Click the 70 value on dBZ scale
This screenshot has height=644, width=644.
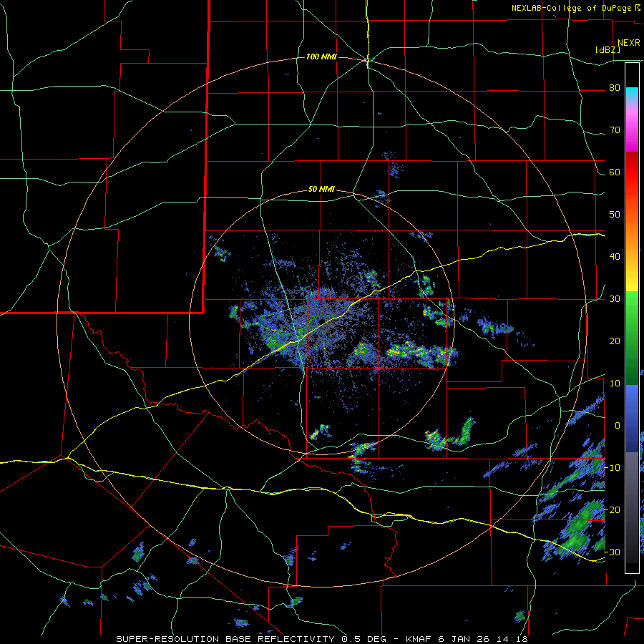click(x=615, y=130)
